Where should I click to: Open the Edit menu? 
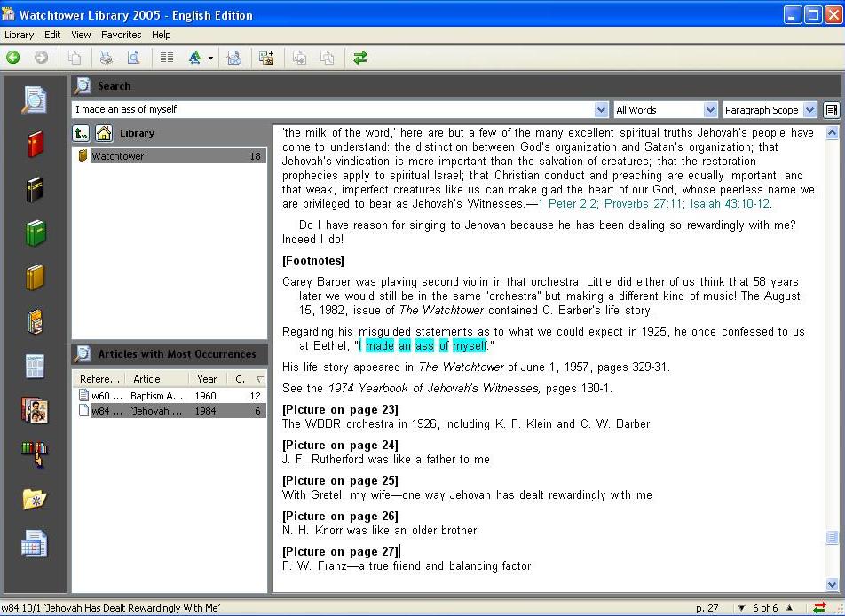(52, 35)
